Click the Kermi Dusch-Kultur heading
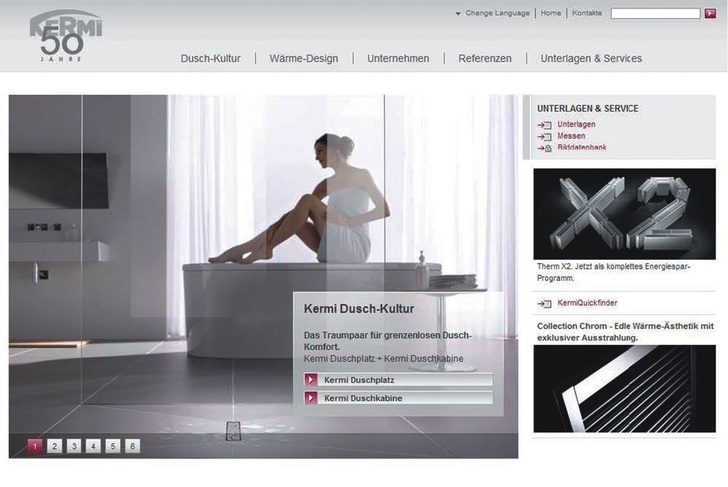This screenshot has width=728, height=487. click(359, 309)
